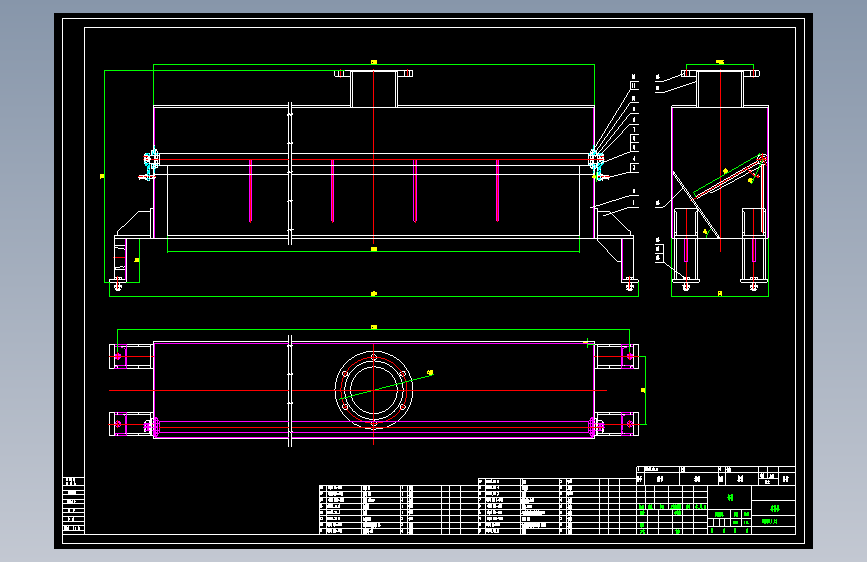The image size is (867, 562).
Task: Select the rightmost magenta vertical bar in front view
Action: pos(498,191)
